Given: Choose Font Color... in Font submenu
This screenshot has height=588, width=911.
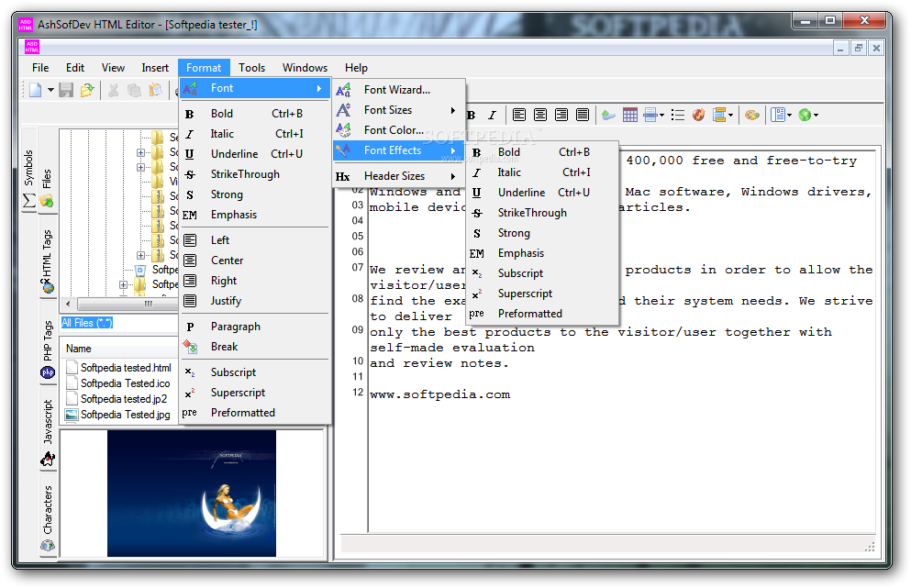Looking at the screenshot, I should click(x=398, y=130).
